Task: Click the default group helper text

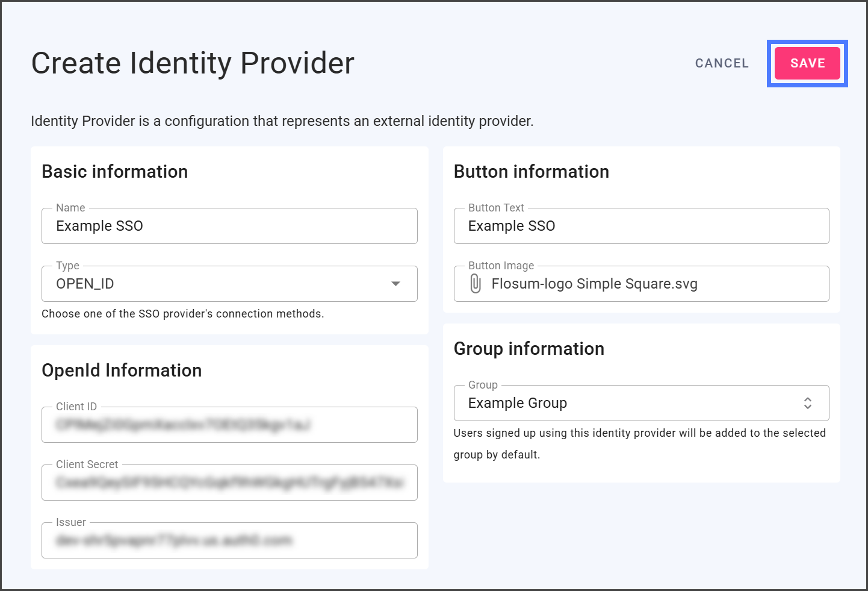Action: 639,433
